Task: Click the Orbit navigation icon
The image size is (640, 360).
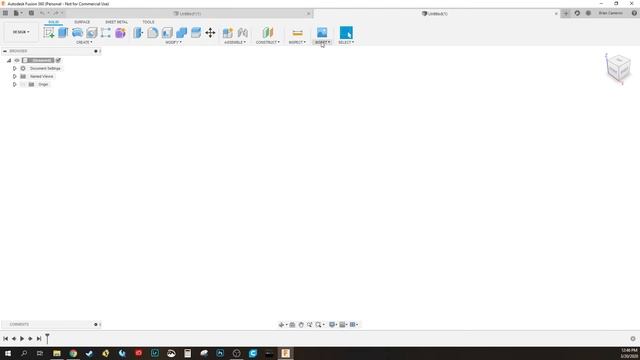Action: pyautogui.click(x=281, y=325)
